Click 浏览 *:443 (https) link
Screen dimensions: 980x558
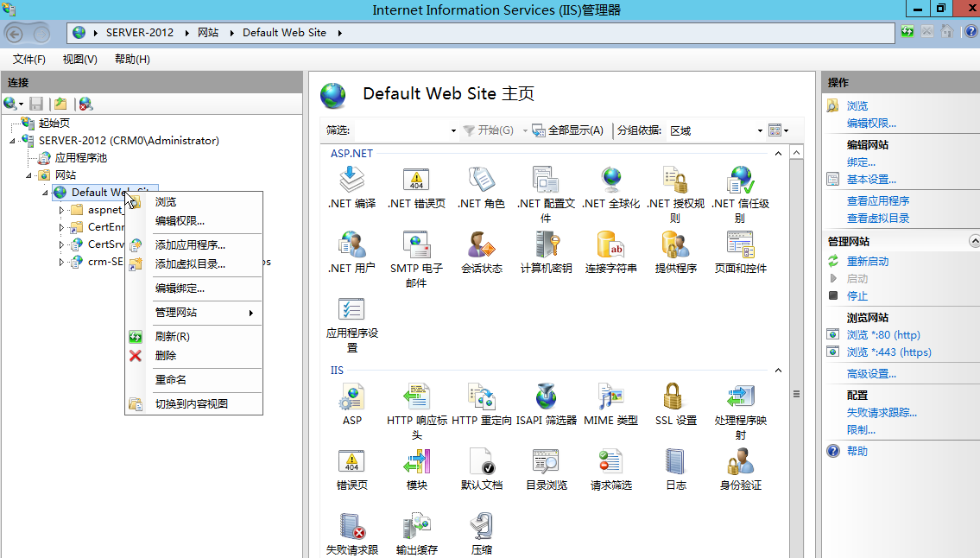point(888,352)
